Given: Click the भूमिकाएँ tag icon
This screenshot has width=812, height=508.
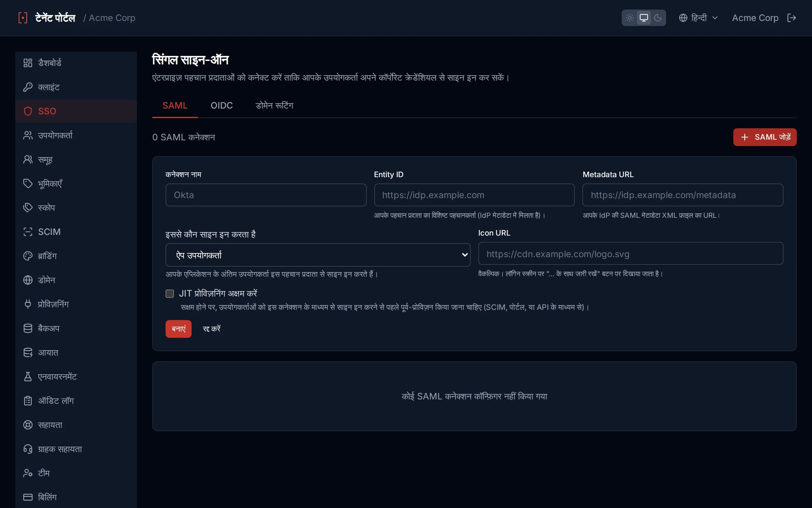Looking at the screenshot, I should [28, 184].
